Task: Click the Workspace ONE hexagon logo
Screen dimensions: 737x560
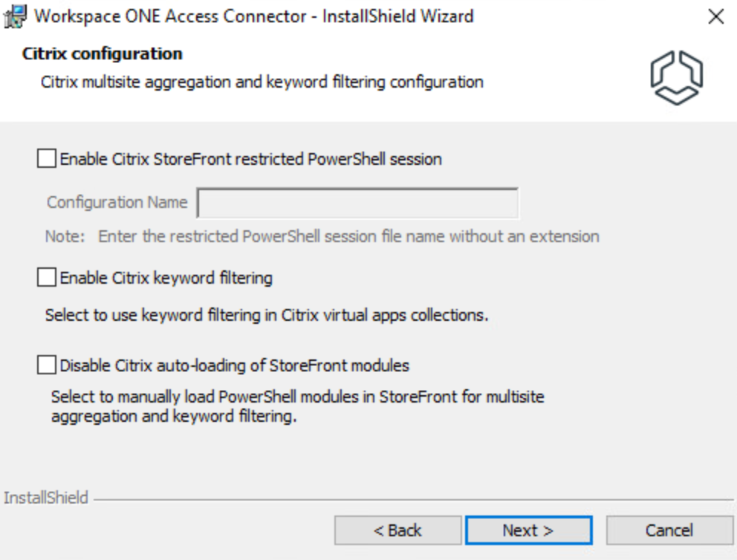Action: (676, 78)
